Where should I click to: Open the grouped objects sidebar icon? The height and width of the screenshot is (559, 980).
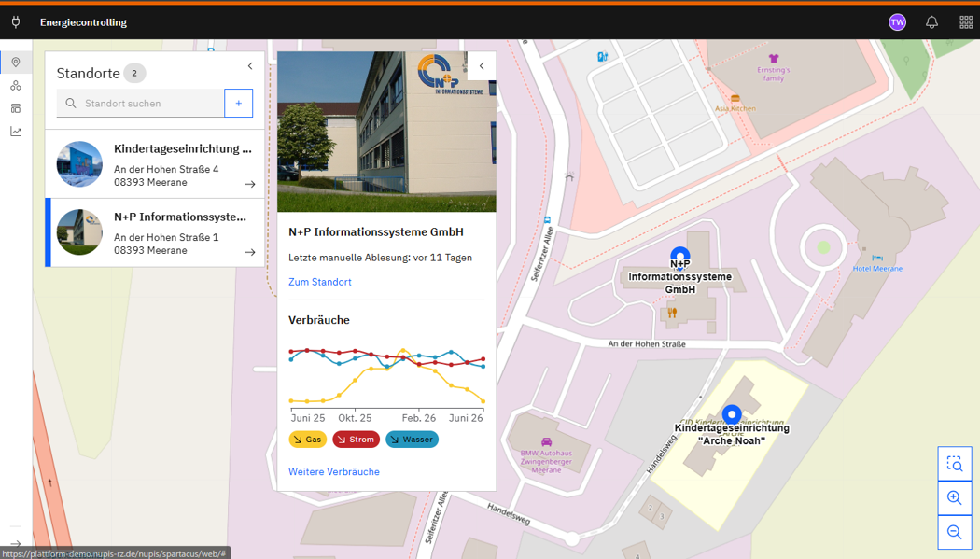[x=16, y=86]
